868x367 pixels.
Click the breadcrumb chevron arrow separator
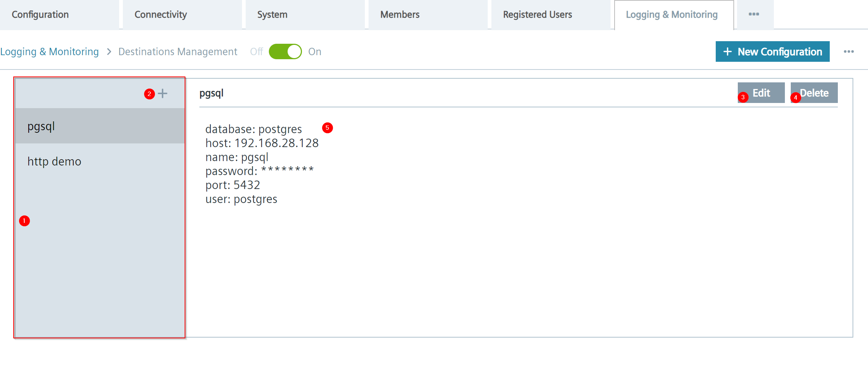(x=109, y=52)
